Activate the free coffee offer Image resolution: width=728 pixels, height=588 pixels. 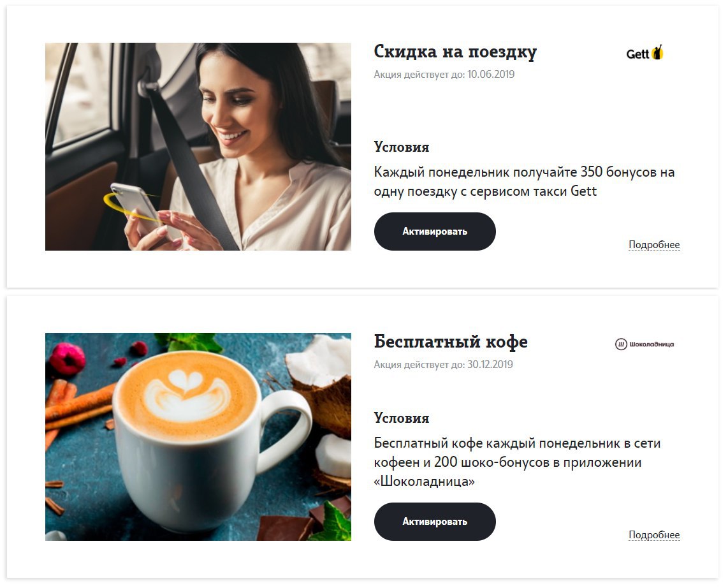tap(435, 521)
